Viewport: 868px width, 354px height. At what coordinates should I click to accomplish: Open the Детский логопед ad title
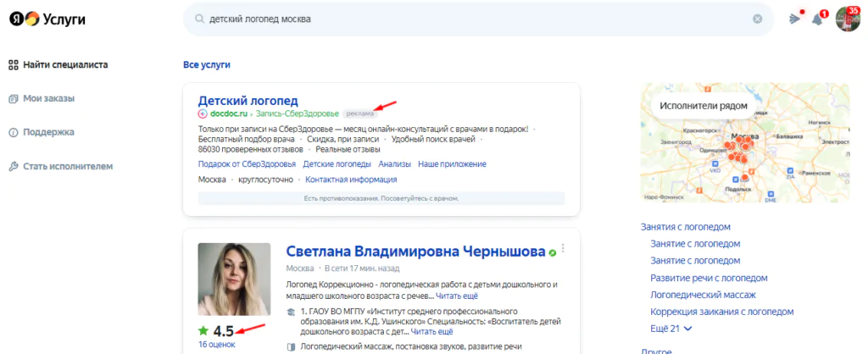(x=248, y=101)
